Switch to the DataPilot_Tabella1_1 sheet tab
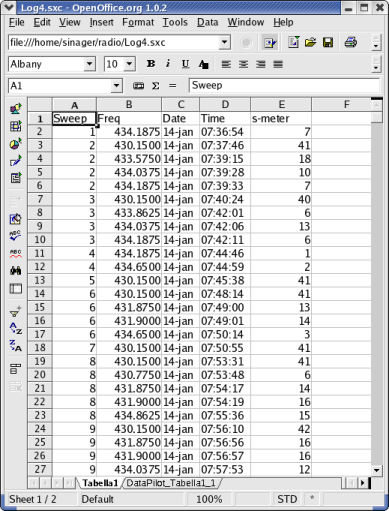This screenshot has height=511, width=389. pos(171,483)
